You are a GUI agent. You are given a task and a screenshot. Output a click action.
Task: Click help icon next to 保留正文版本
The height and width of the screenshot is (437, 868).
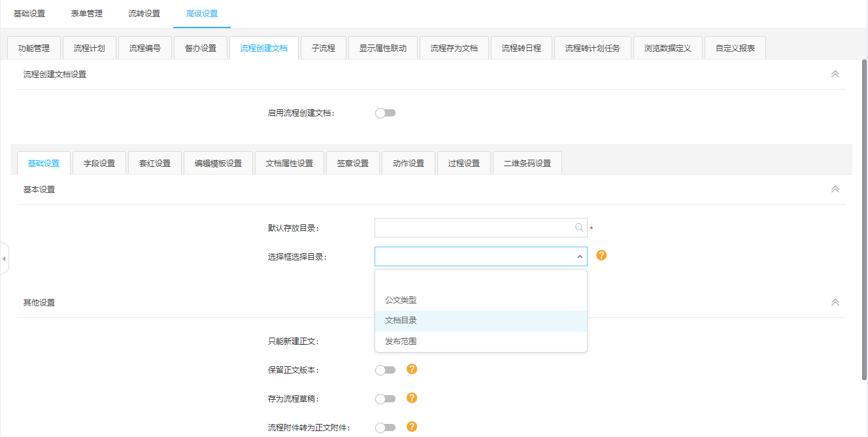pyautogui.click(x=412, y=369)
